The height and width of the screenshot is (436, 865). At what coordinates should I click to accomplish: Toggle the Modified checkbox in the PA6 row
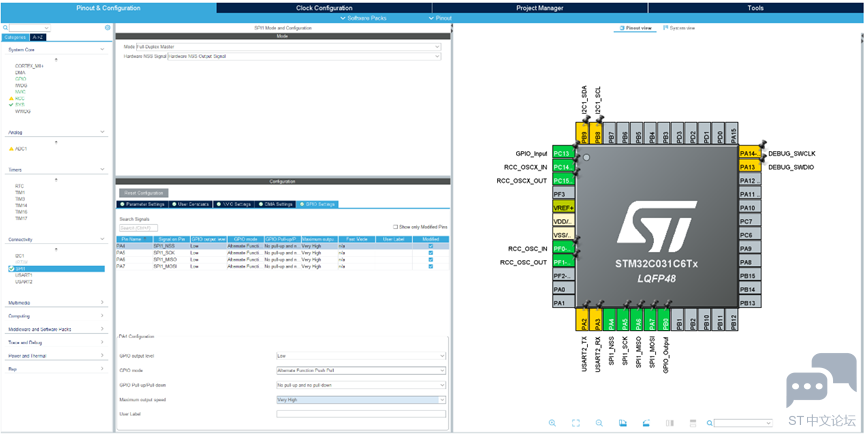coord(431,259)
